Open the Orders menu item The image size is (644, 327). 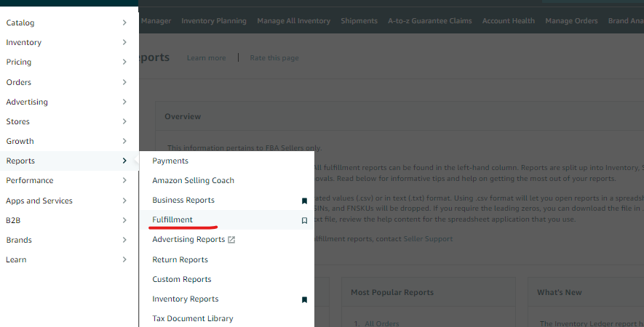(69, 82)
